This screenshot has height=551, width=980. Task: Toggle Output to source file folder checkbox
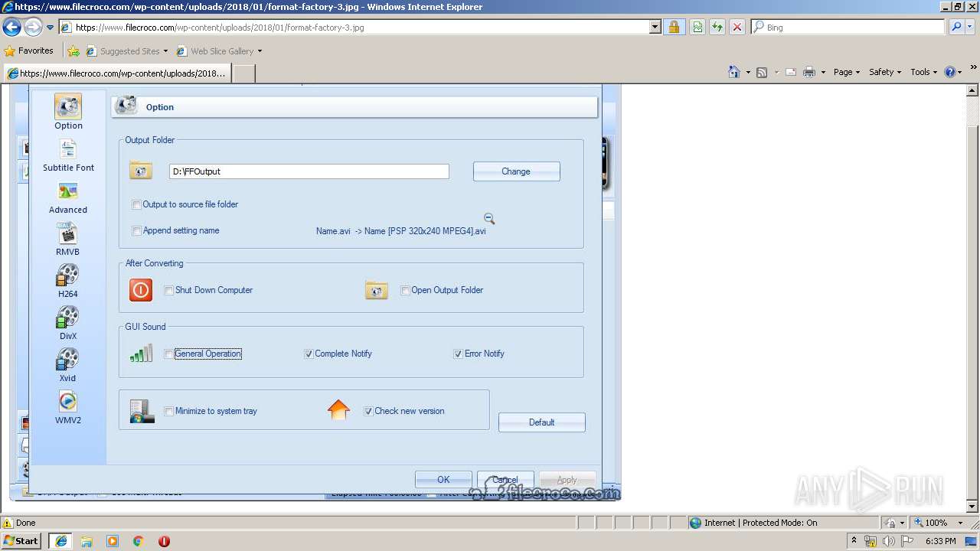click(136, 204)
